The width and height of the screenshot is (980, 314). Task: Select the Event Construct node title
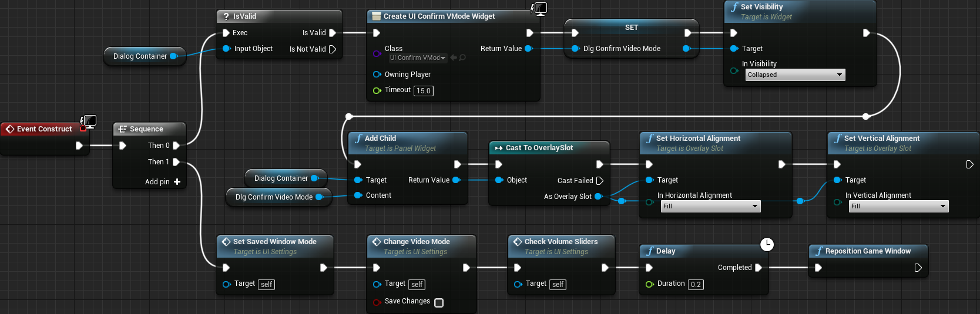coord(44,129)
